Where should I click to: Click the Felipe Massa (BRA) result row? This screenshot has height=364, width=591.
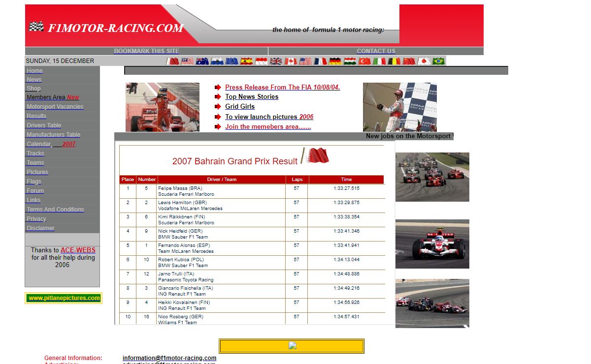pyautogui.click(x=252, y=191)
